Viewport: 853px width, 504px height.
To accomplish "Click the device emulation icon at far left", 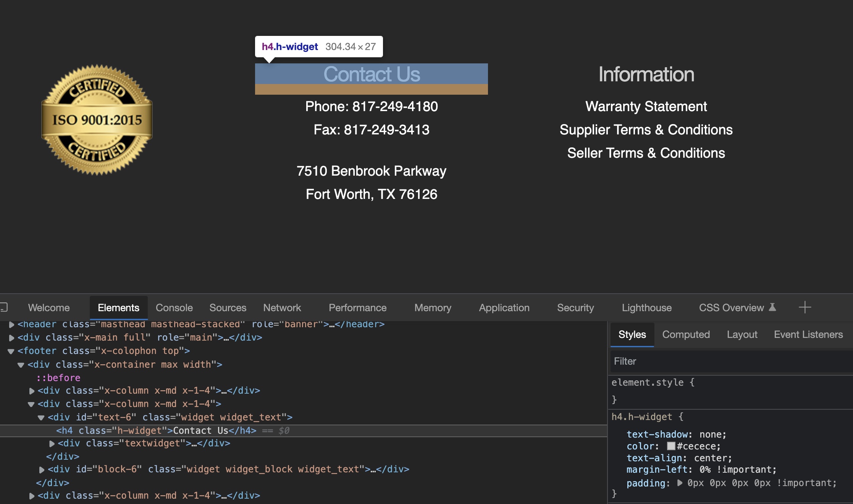I will 4,307.
